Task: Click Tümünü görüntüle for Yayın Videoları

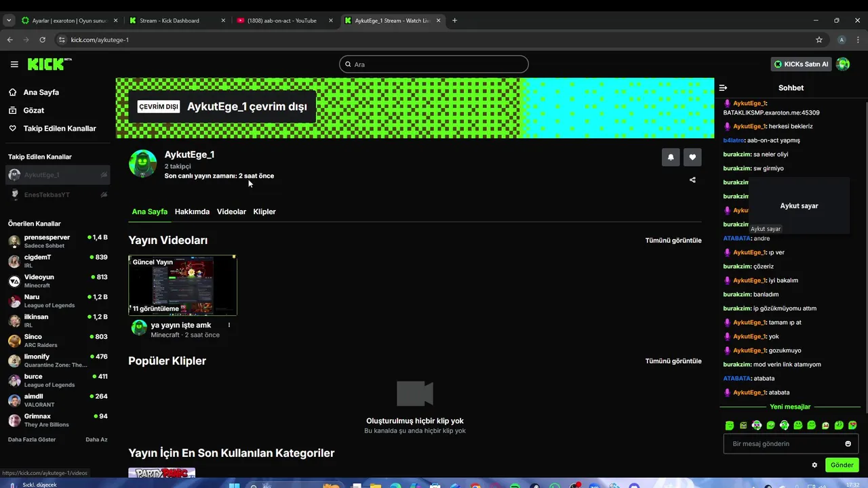Action: tap(673, 241)
